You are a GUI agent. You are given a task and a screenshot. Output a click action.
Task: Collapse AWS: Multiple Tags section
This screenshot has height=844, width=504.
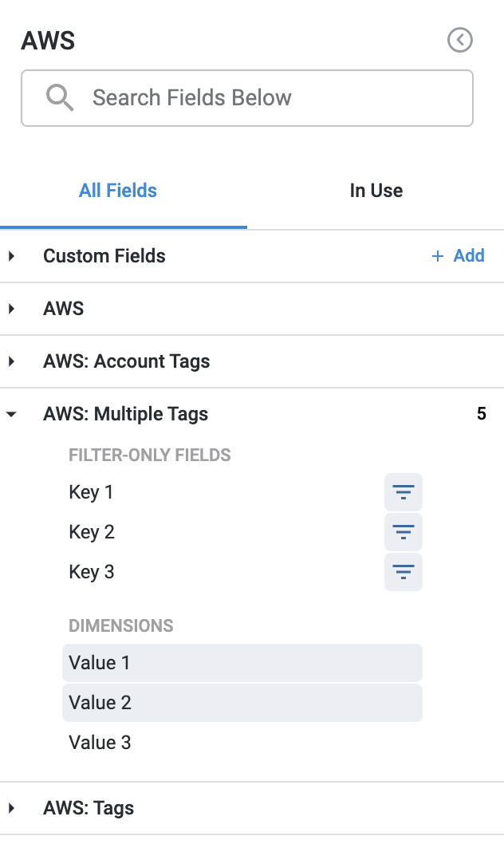12,414
